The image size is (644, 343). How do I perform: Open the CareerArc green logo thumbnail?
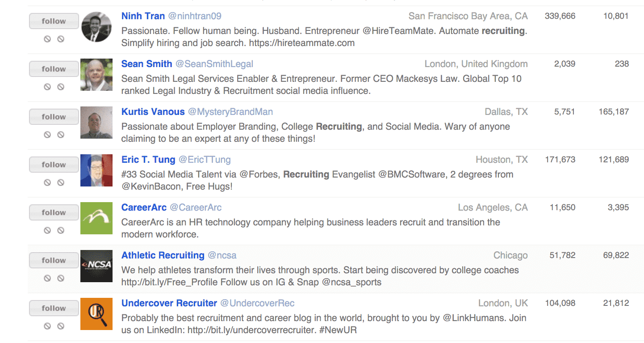point(96,218)
